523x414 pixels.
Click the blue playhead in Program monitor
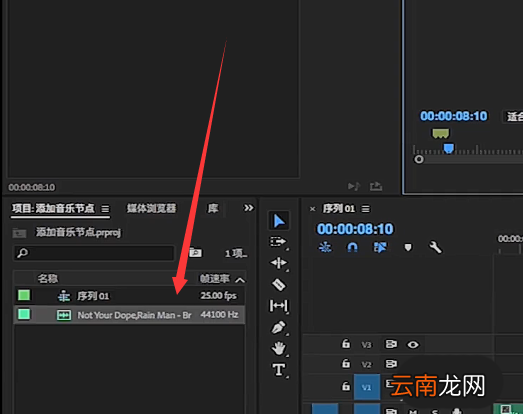[x=449, y=148]
